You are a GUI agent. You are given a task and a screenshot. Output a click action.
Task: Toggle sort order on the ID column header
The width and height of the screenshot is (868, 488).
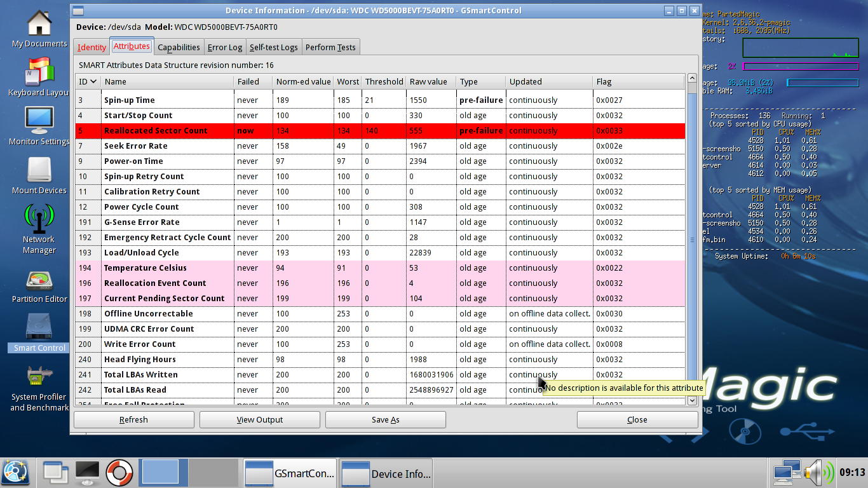point(88,81)
